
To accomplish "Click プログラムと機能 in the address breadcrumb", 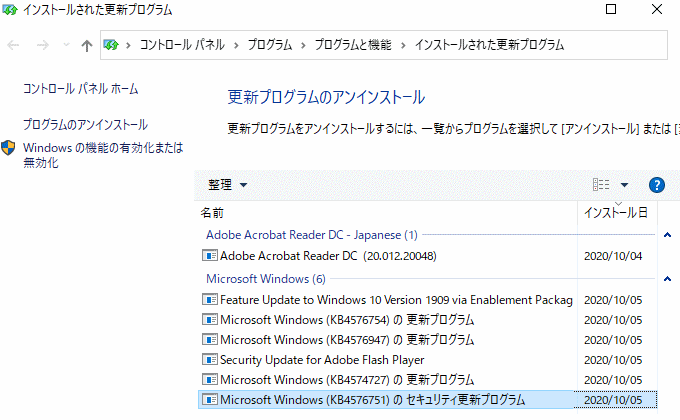I will [x=351, y=45].
